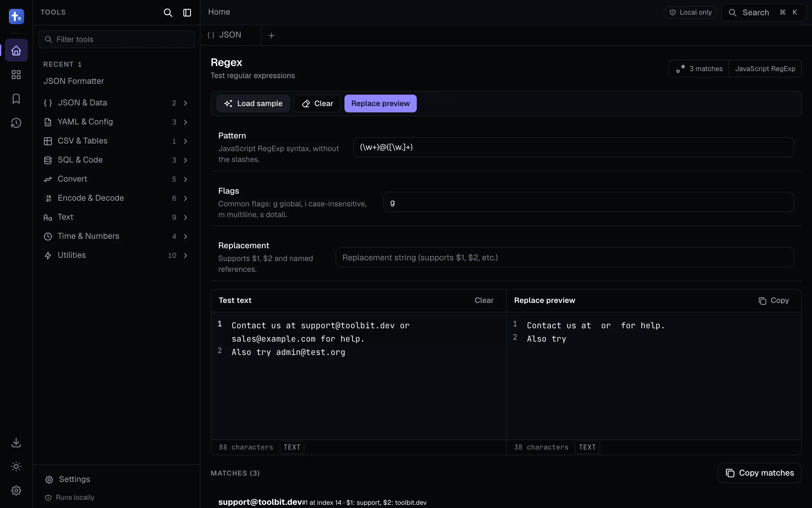The width and height of the screenshot is (812, 508).
Task: Click the support@toolbit.dev match row
Action: click(322, 502)
